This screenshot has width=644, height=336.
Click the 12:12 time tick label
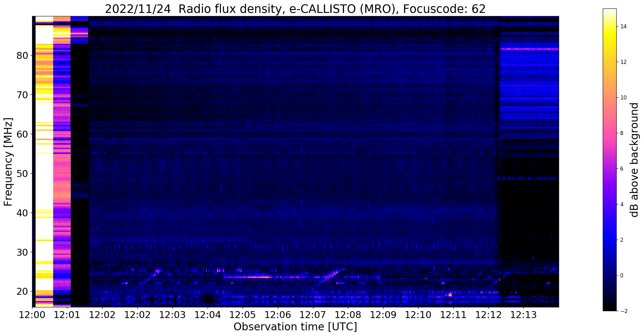click(488, 315)
